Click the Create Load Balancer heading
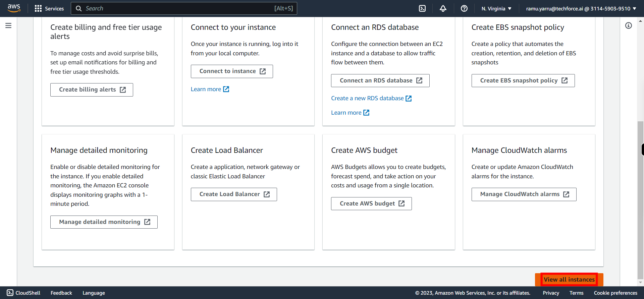 (x=227, y=151)
